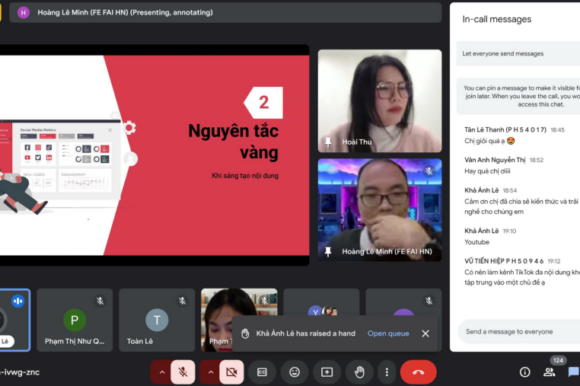Viewport: 580px width, 386px height.
Task: Click the present screen icon
Action: tap(327, 372)
